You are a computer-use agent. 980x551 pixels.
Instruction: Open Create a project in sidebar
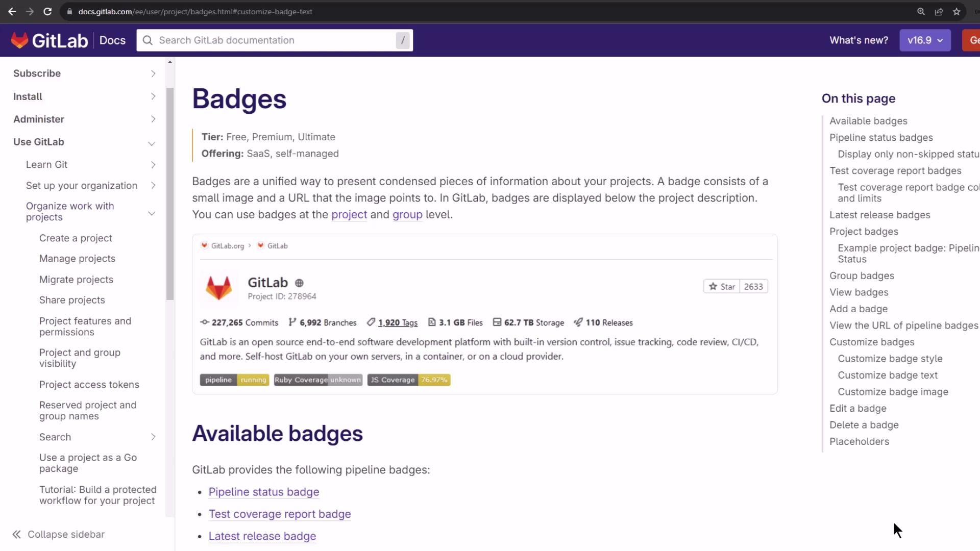(76, 238)
